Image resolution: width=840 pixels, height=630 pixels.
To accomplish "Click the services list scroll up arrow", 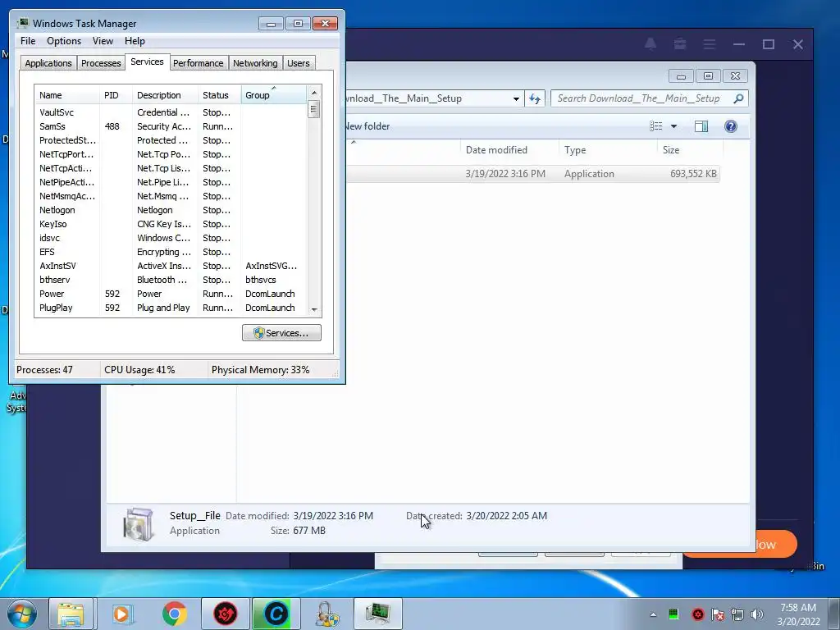I will [x=314, y=93].
